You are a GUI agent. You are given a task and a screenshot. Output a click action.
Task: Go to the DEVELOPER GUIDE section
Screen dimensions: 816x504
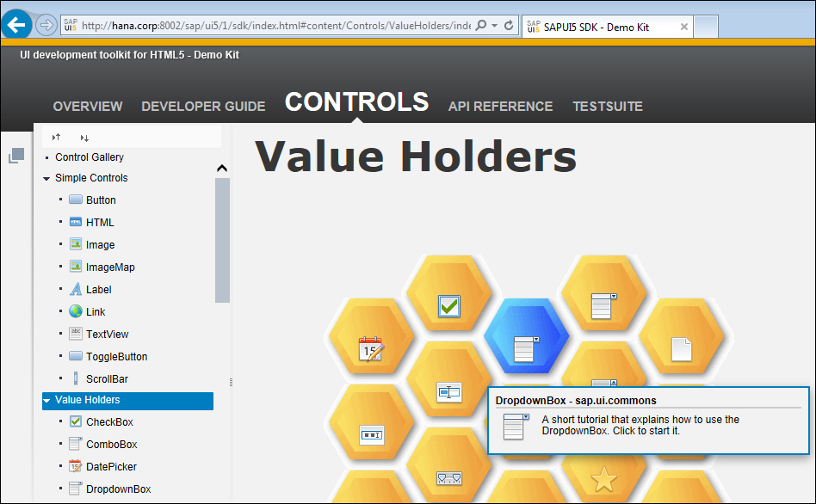[x=203, y=106]
